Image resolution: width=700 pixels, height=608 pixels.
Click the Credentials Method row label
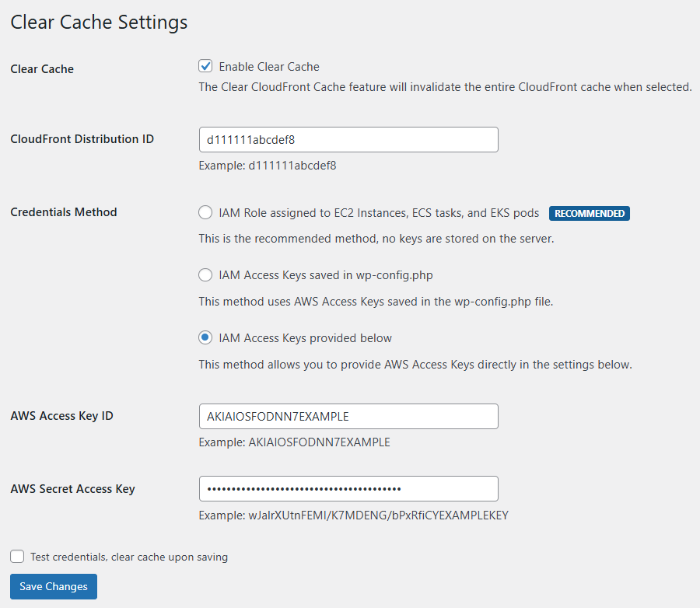click(64, 212)
